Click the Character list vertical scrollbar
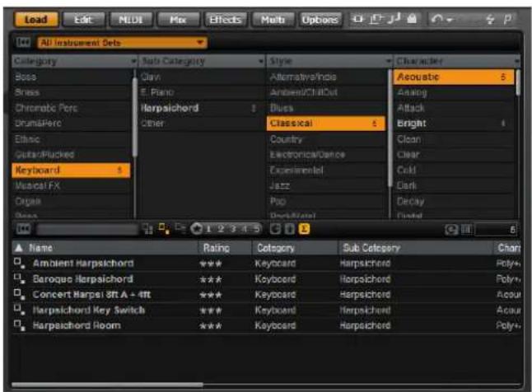 pyautogui.click(x=518, y=82)
